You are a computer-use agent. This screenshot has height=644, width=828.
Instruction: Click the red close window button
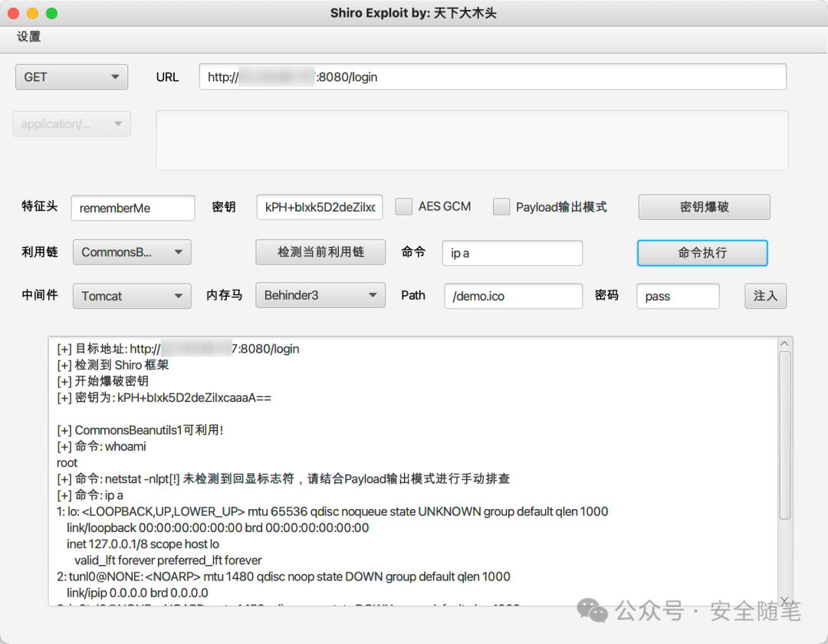point(14,13)
